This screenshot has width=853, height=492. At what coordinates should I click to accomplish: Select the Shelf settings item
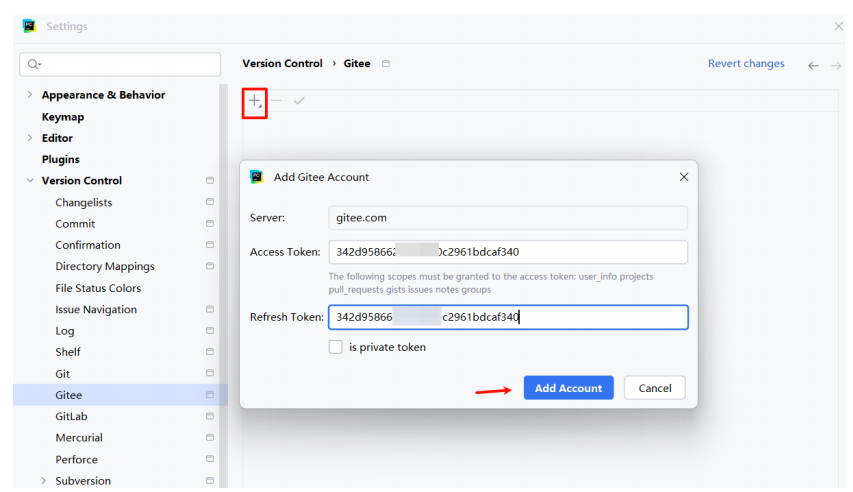click(68, 352)
